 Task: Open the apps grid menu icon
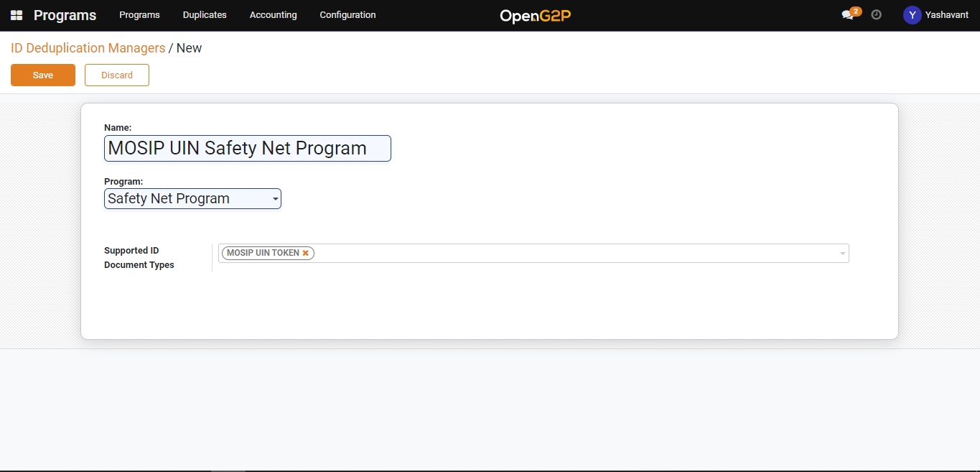pos(17,15)
